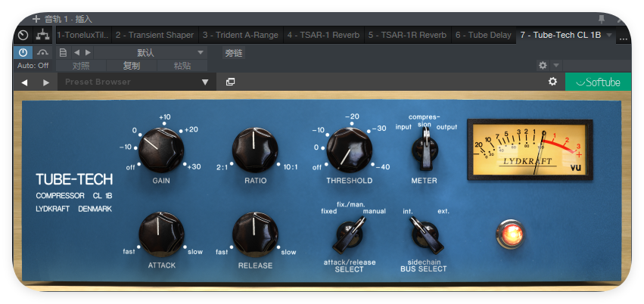
Task: Add a new insert with the plus icon
Action: 36,19
